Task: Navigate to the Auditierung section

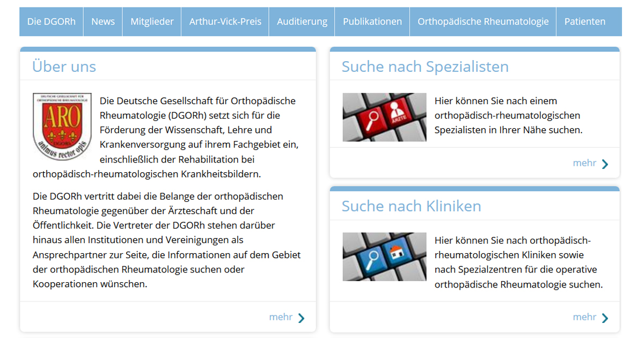Action: coord(302,21)
